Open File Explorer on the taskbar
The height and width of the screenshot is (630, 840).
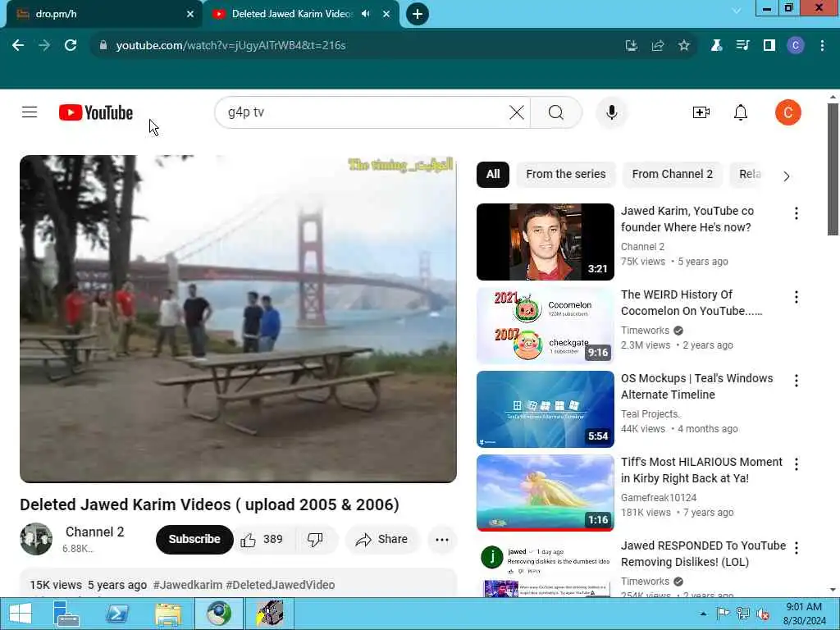coord(167,614)
